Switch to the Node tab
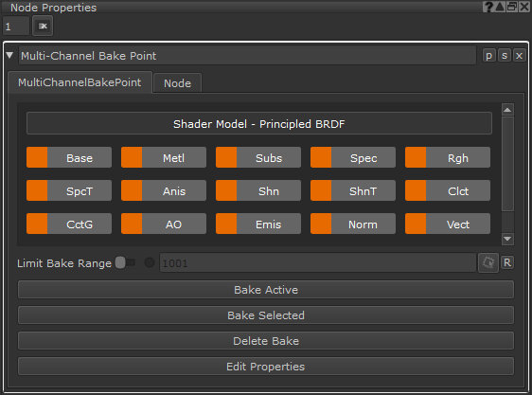Viewport: 532px width, 395px height. 177,83
